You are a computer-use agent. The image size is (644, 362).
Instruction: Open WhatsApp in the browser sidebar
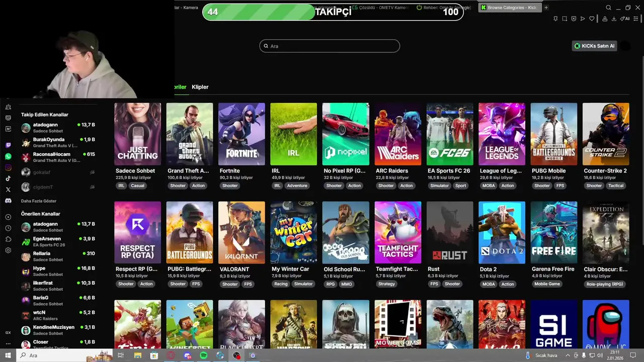(8, 156)
